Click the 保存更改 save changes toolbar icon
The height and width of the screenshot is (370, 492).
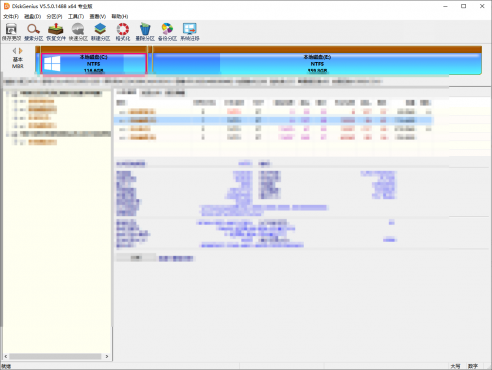click(x=11, y=32)
